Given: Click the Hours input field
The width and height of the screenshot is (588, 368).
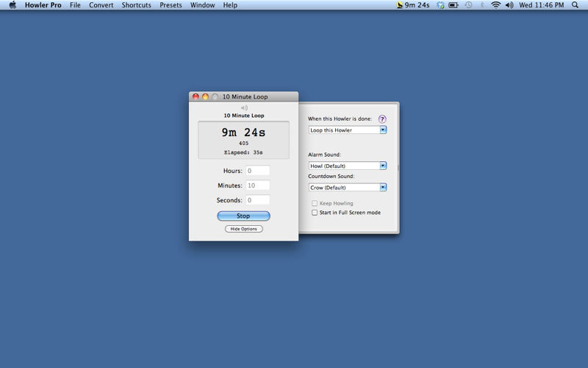Looking at the screenshot, I should coord(258,171).
